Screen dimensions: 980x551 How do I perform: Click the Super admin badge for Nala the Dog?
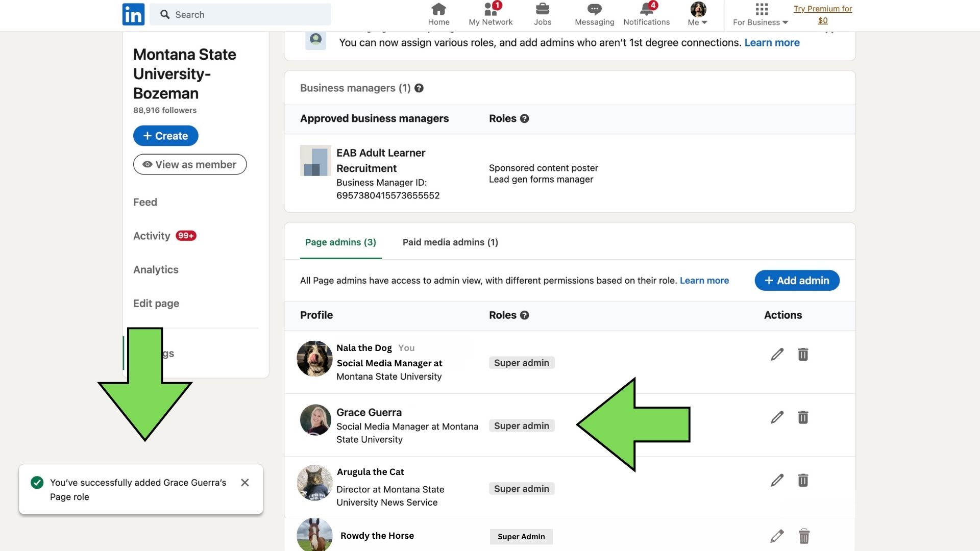(x=522, y=363)
